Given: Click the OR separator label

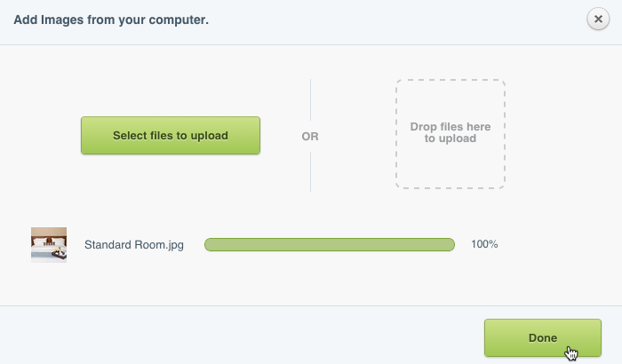Looking at the screenshot, I should click(310, 137).
